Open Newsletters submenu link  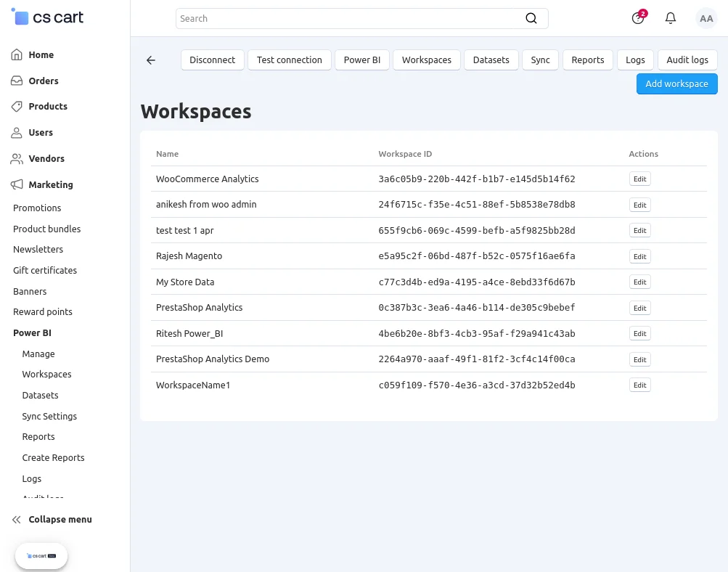38,249
